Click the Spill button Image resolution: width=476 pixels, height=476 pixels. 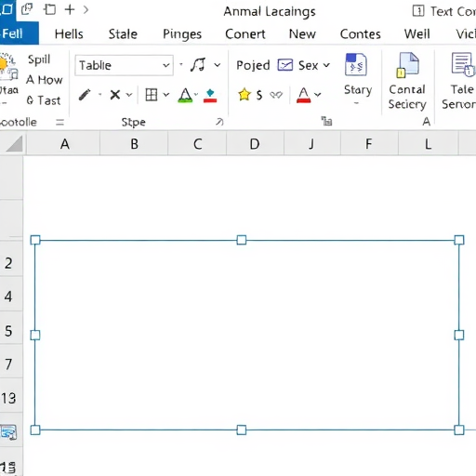[x=39, y=59]
